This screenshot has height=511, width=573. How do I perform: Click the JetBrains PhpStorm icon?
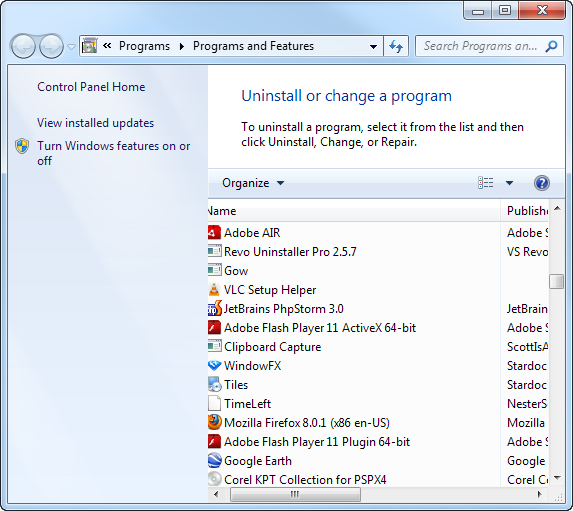pos(215,309)
